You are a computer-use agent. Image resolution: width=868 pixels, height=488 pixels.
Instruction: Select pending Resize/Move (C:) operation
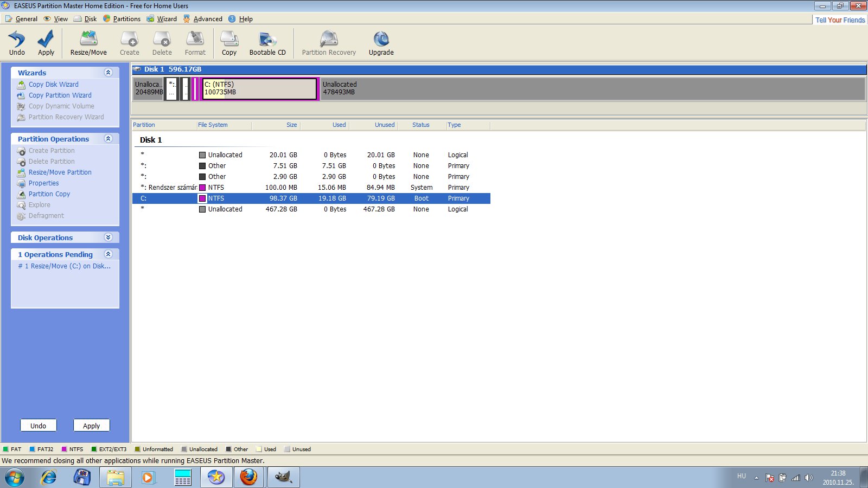[x=64, y=266]
